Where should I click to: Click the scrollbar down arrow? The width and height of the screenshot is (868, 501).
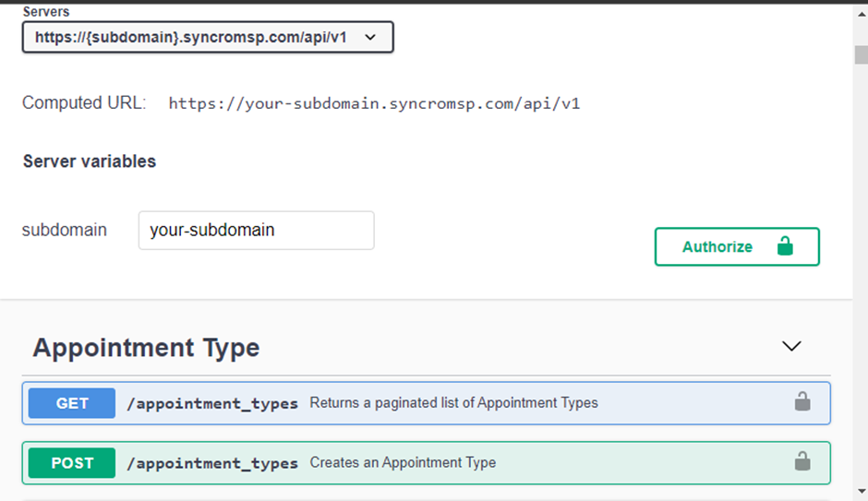(x=862, y=491)
